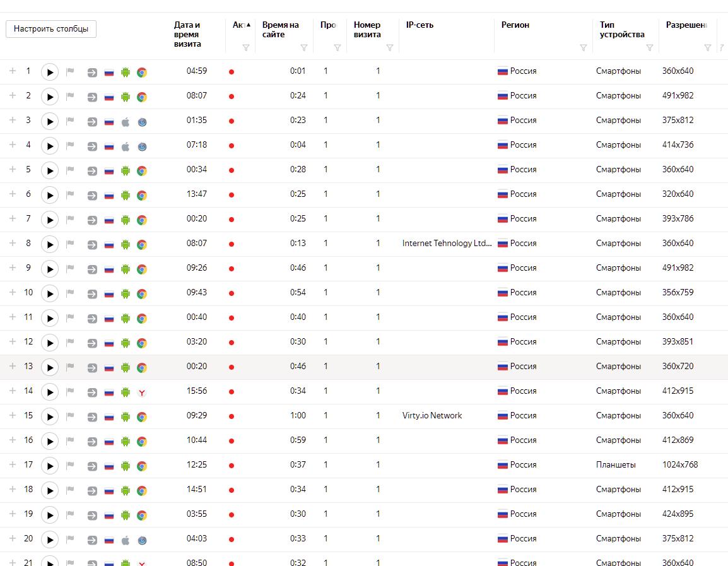The width and height of the screenshot is (728, 566).
Task: Sort by Дата и время визита column header
Action: [187, 34]
